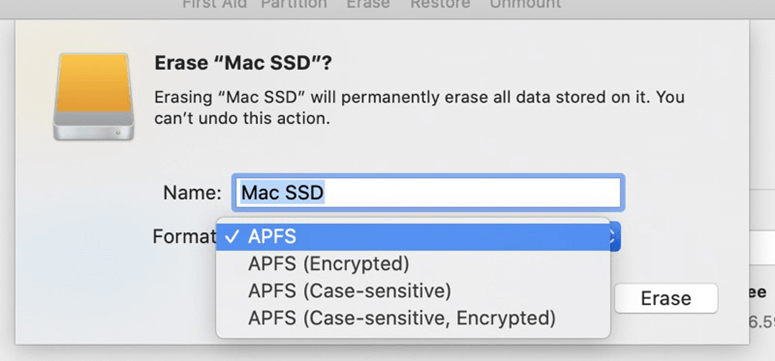Select APFS (Case-sensitive, Encrypted) option
Image resolution: width=775 pixels, height=361 pixels.
point(413,318)
